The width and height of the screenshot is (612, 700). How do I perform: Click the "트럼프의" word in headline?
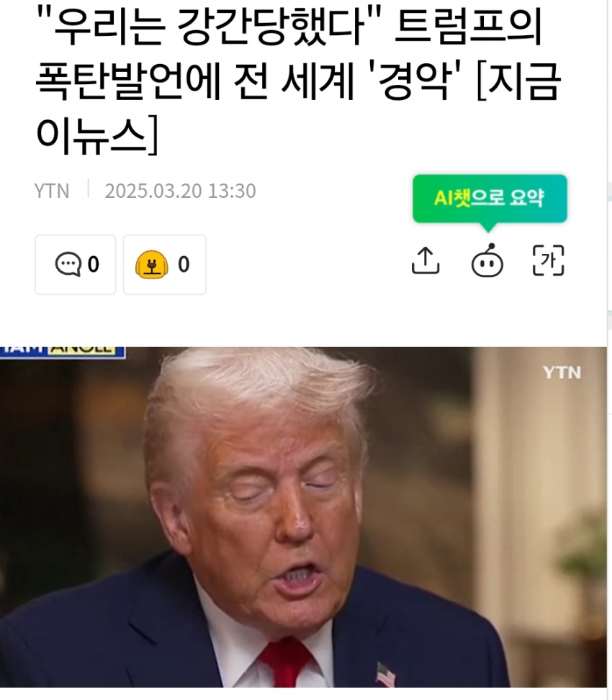(469, 27)
